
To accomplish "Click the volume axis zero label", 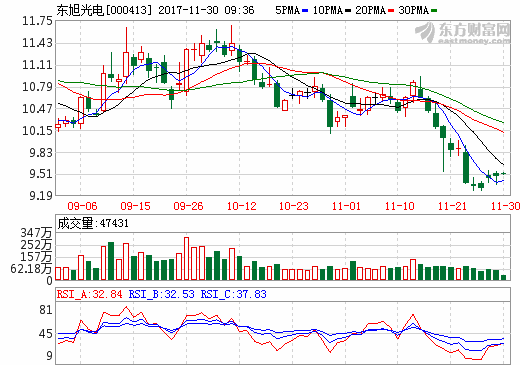I will coord(49,281).
